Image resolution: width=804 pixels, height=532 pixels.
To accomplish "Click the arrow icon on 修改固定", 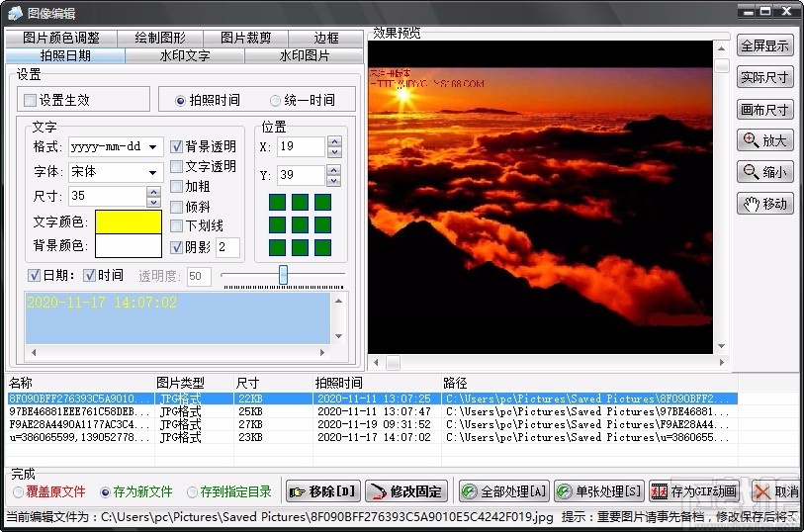I will point(379,492).
